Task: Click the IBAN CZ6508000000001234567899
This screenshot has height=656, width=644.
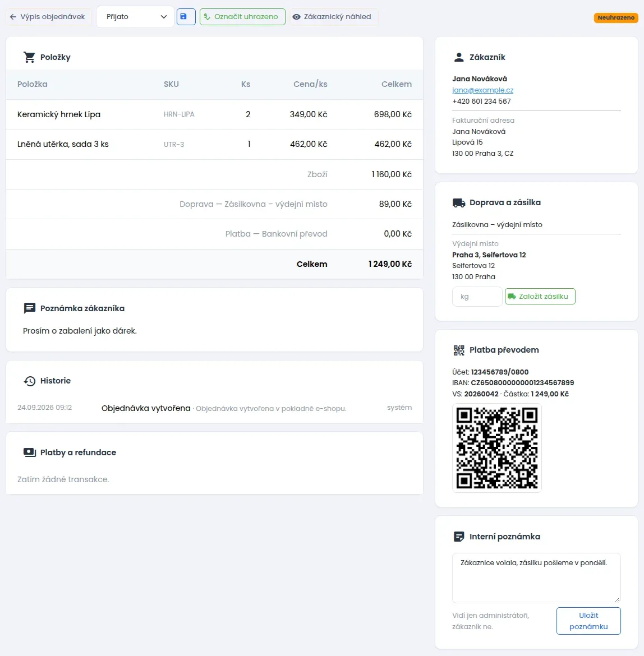Action: point(522,383)
